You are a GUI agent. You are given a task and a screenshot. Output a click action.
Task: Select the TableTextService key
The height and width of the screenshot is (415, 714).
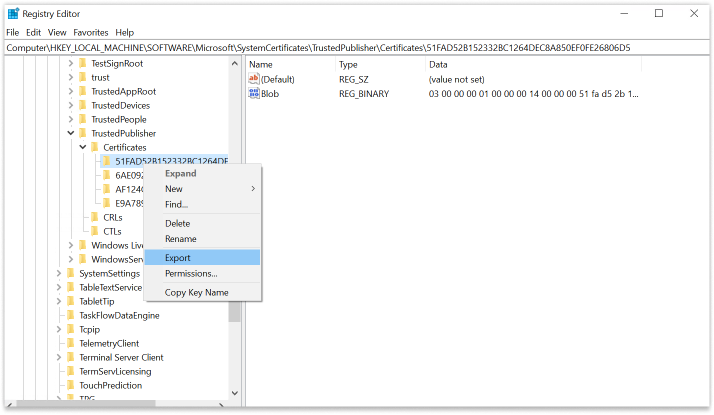click(111, 287)
